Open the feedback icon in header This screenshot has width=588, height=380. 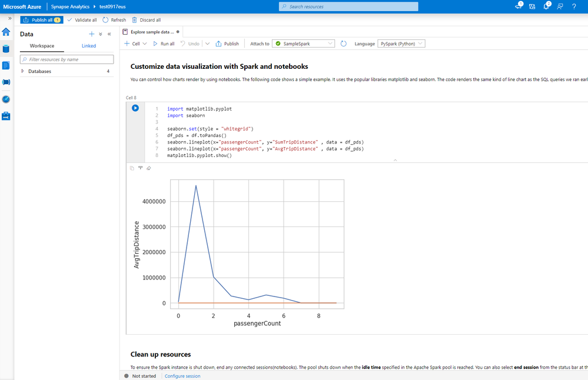(560, 6)
